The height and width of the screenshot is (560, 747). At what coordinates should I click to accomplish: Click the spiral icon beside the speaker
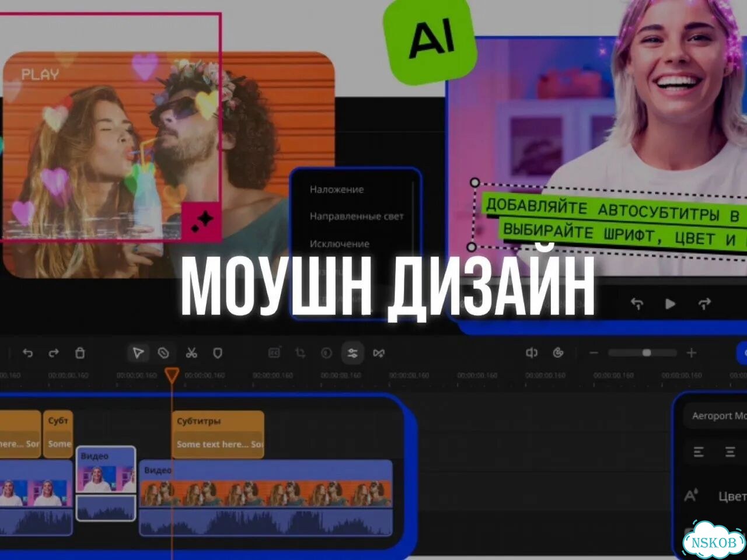tap(558, 352)
